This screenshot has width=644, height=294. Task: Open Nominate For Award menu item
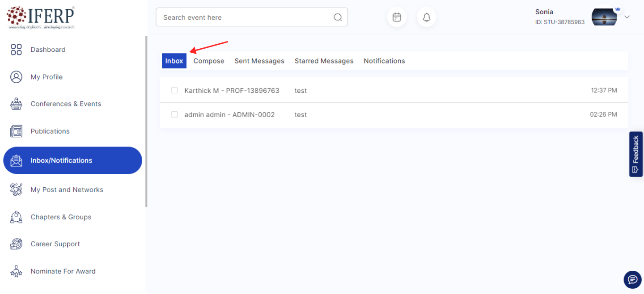click(63, 271)
